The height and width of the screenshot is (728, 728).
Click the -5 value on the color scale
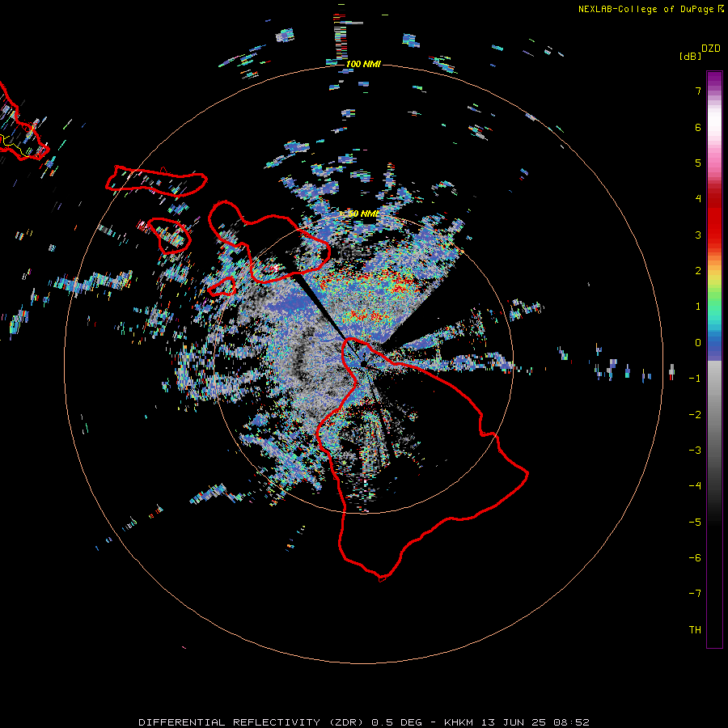click(695, 523)
